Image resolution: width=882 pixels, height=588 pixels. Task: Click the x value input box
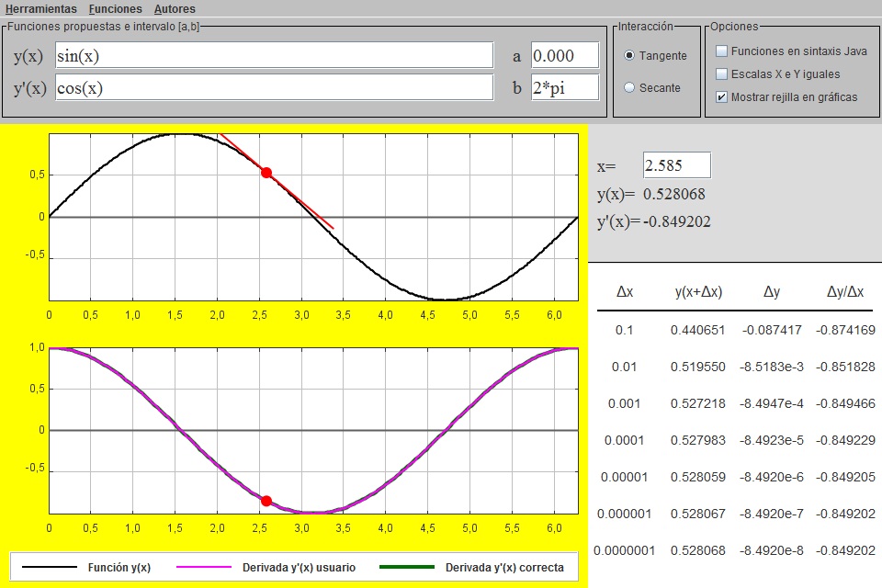tap(676, 165)
